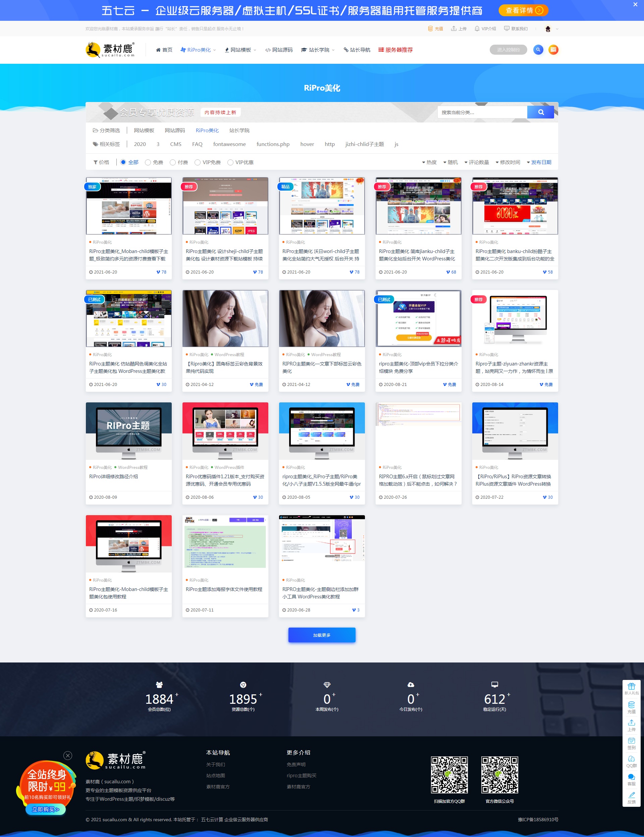
Task: Select the VIP优惠 price radio button
Action: tap(230, 162)
